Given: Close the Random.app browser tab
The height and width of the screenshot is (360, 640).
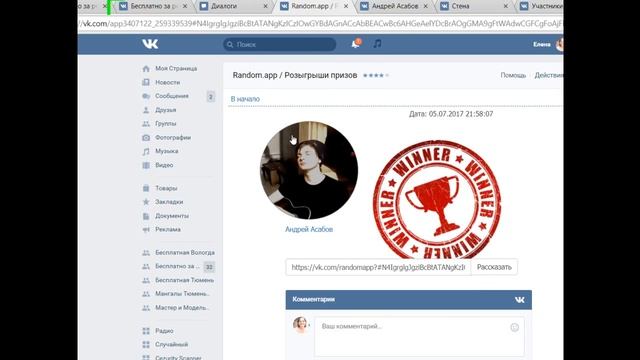Looking at the screenshot, I should pos(346,6).
